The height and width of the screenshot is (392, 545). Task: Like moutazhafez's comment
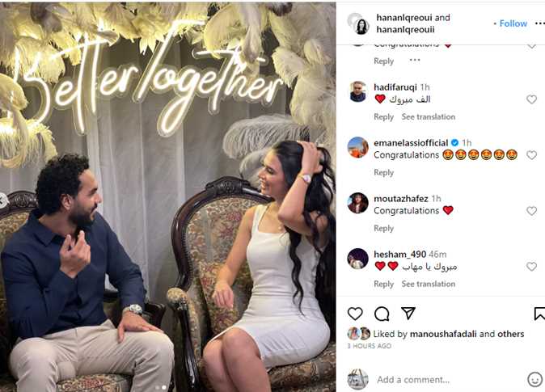531,211
